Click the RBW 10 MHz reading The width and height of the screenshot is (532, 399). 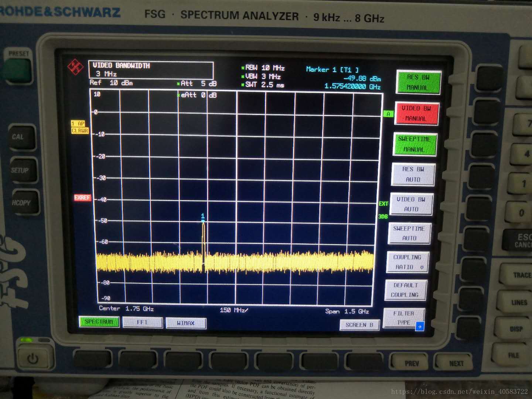pos(263,68)
